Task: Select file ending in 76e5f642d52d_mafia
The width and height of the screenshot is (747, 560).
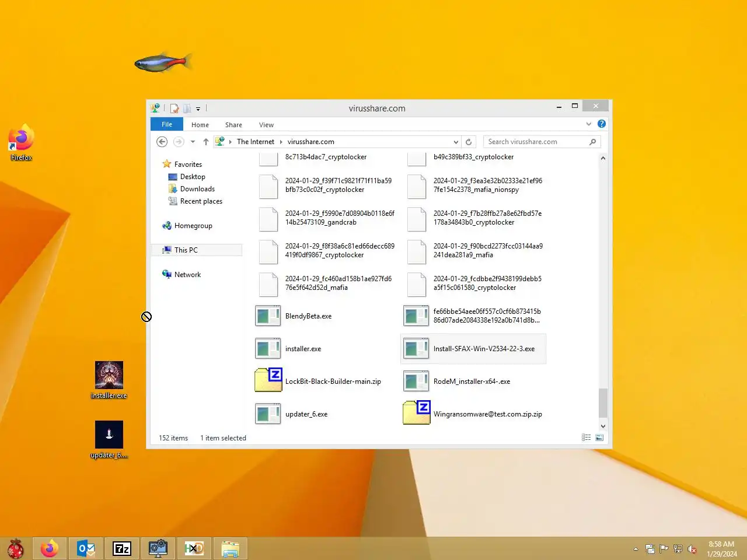Action: [324, 283]
